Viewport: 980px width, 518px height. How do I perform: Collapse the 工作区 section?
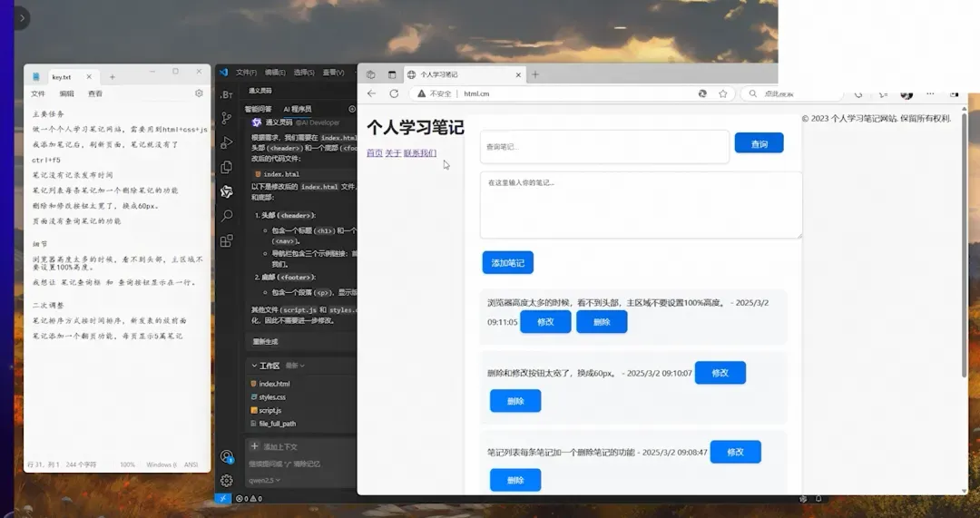click(x=254, y=366)
